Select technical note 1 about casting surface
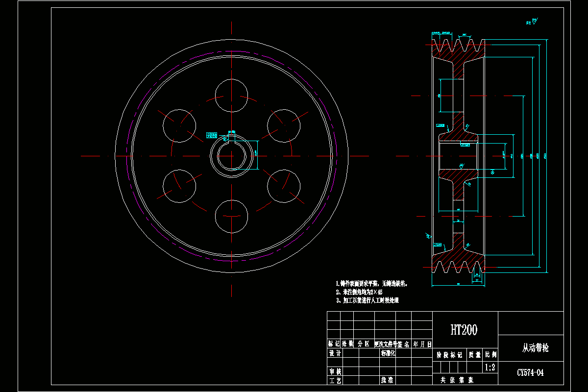 pos(372,283)
